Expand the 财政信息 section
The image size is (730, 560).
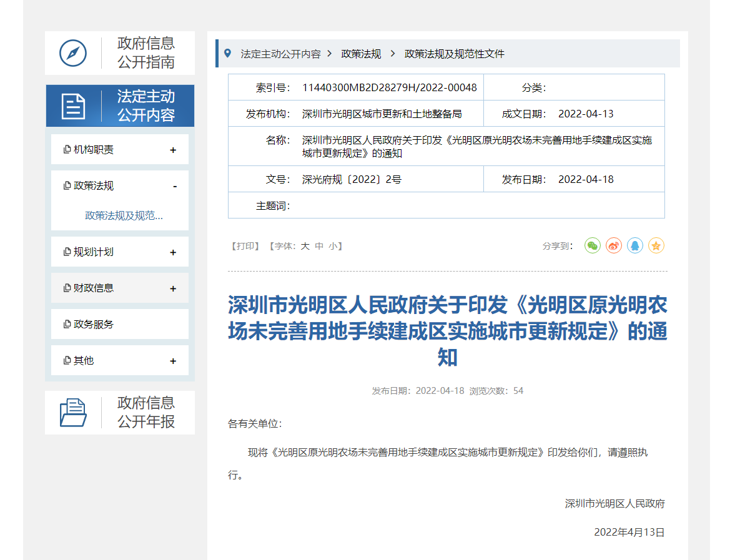pyautogui.click(x=173, y=289)
